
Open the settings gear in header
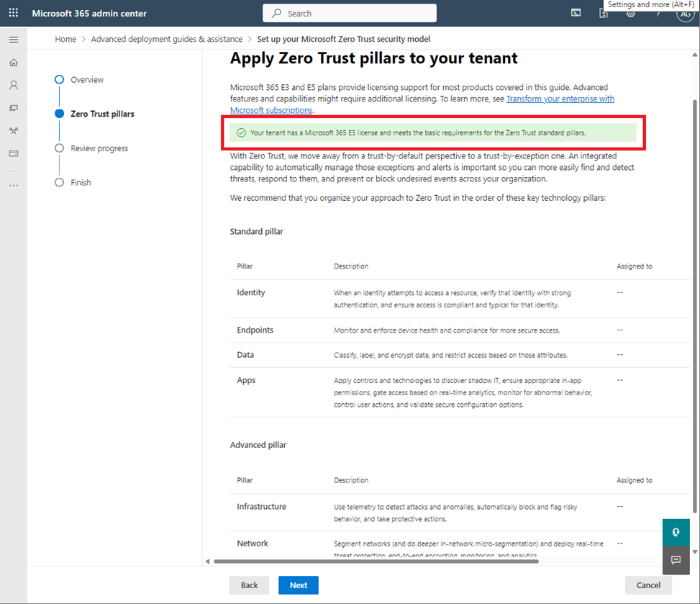coord(630,14)
